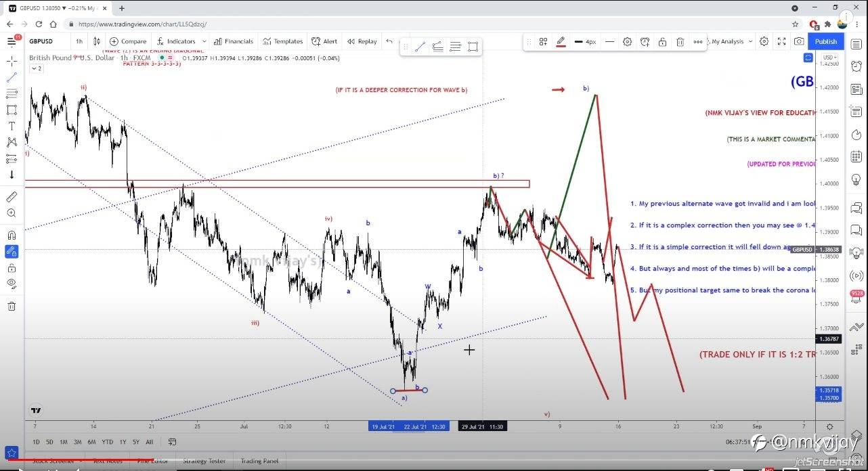Viewport: 868px width, 471px height.
Task: Open the candlestick chart type selector
Action: point(97,41)
